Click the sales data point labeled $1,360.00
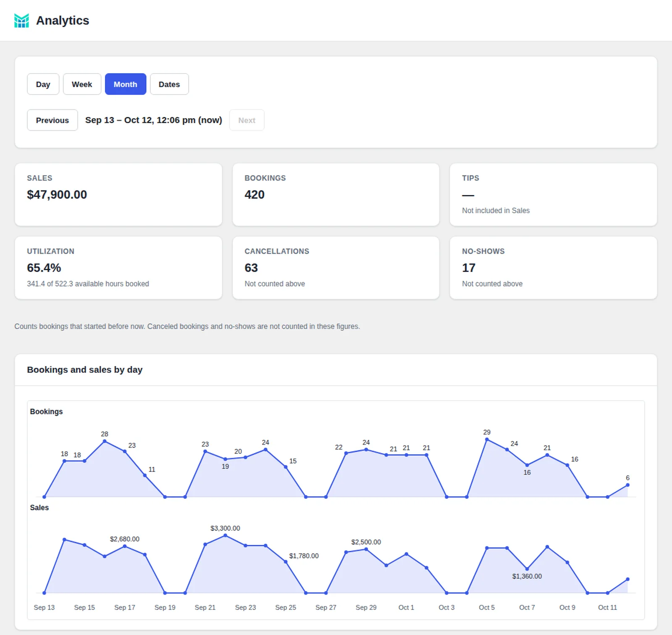Viewport: 672px width, 635px height. (x=527, y=569)
